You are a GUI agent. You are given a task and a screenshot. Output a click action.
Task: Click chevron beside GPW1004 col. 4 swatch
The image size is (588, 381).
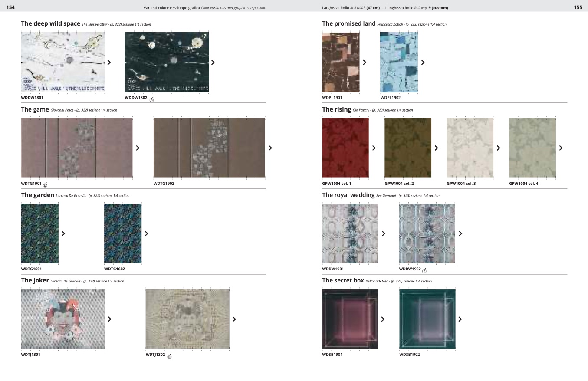[561, 148]
